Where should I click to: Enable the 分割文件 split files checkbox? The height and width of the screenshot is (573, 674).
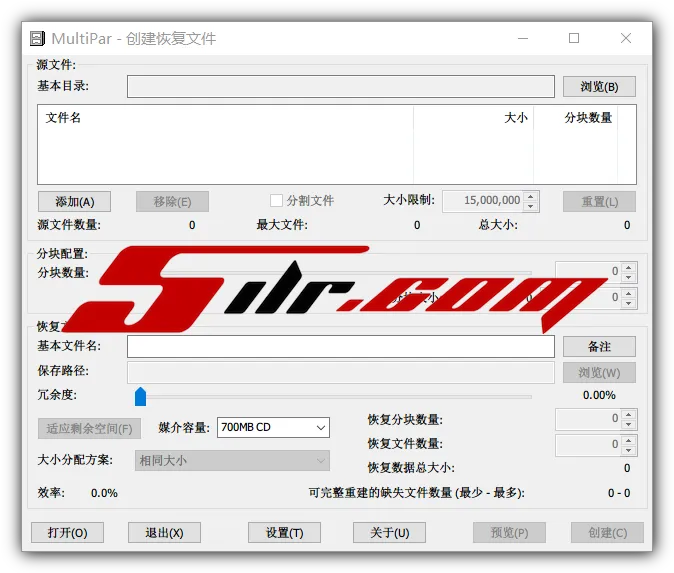pyautogui.click(x=277, y=201)
